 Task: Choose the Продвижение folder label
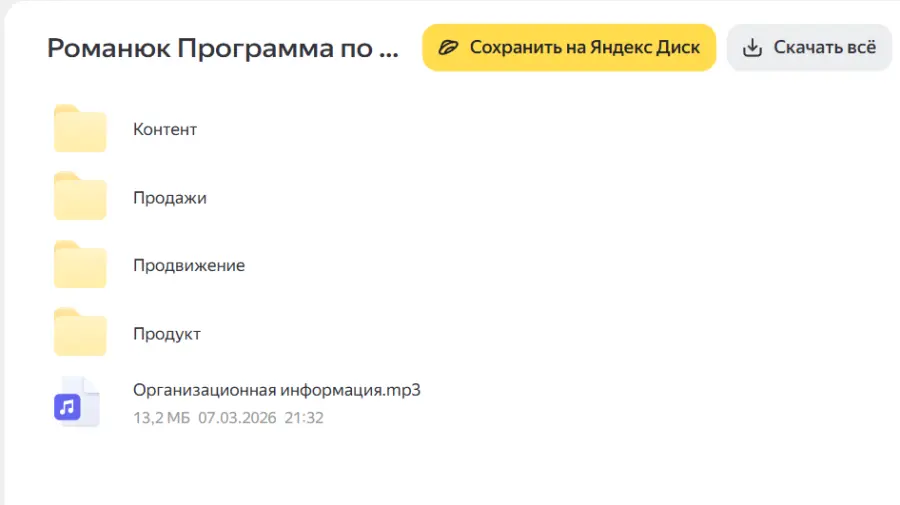pyautogui.click(x=189, y=265)
